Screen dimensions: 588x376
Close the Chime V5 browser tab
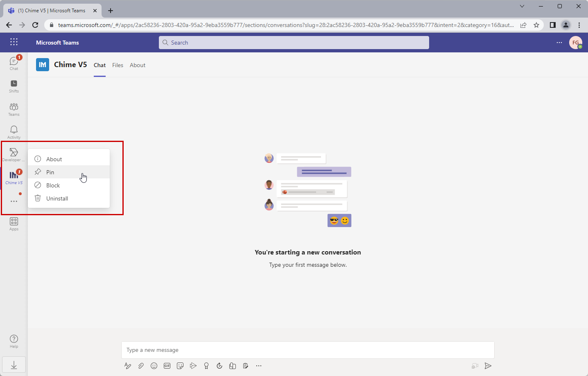coord(95,11)
